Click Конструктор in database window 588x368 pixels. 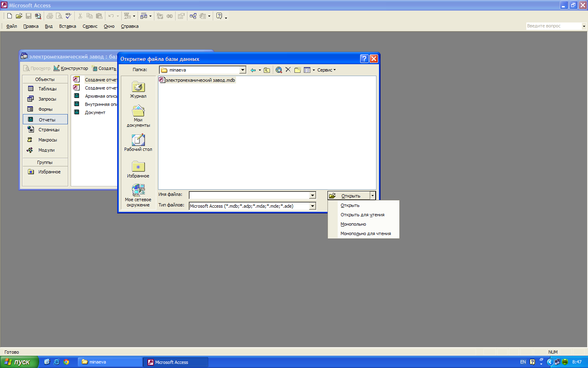71,68
